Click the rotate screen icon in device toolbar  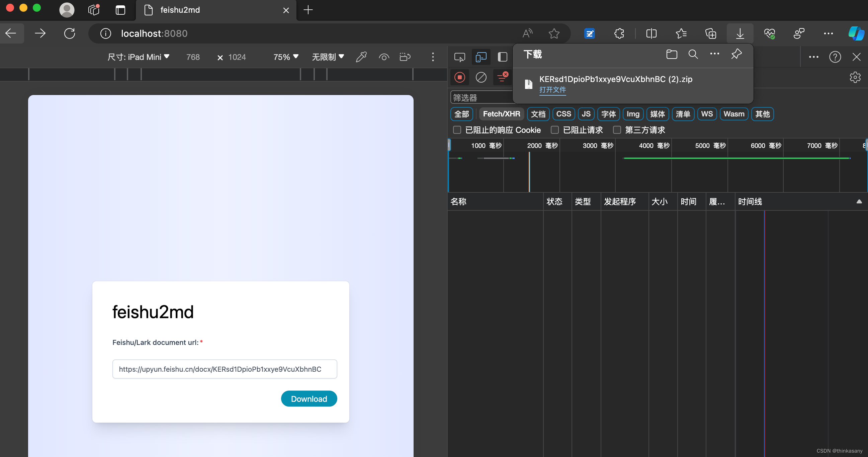tap(405, 57)
